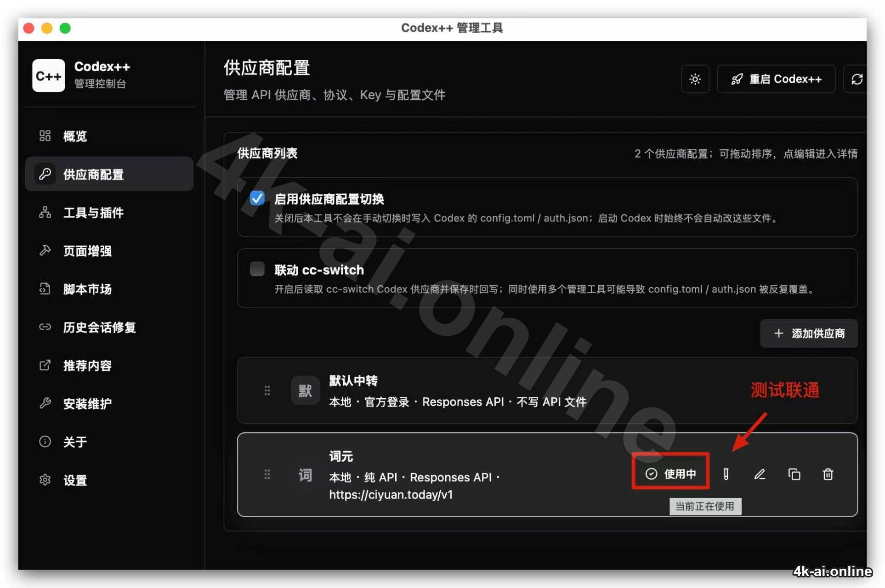Click the 默 avatar icon

(x=305, y=390)
